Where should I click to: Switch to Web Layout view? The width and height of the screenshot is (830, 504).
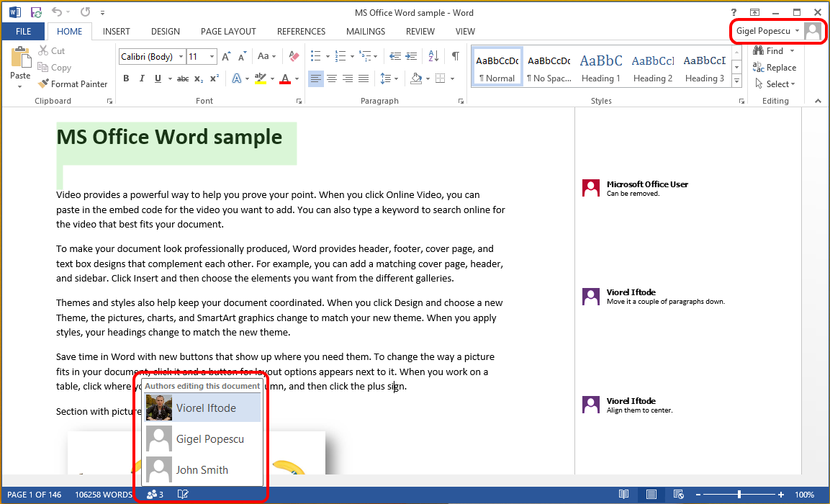pos(679,495)
